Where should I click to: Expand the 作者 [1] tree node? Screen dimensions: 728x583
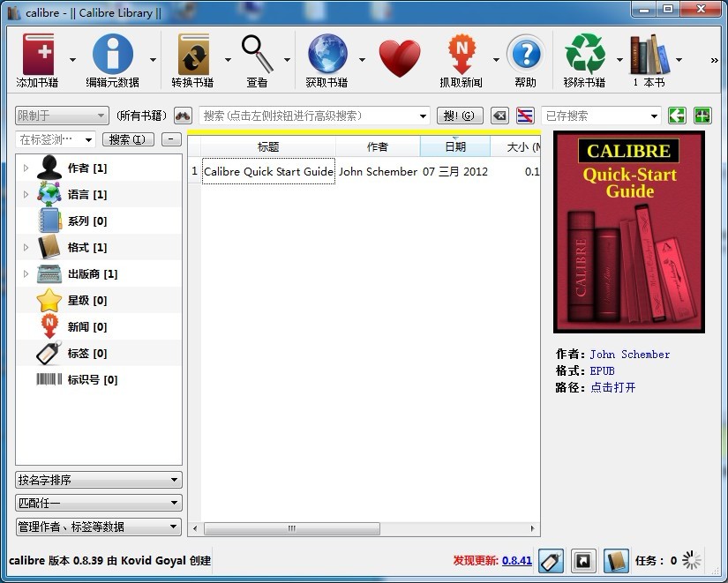26,168
